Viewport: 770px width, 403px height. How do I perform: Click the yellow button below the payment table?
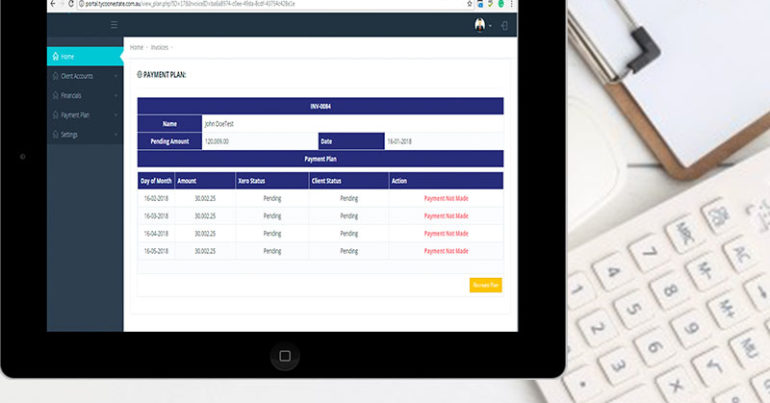486,285
